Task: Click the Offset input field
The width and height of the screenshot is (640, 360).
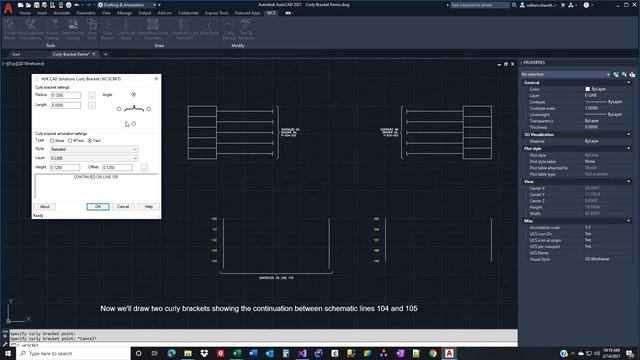Action: tap(118, 167)
